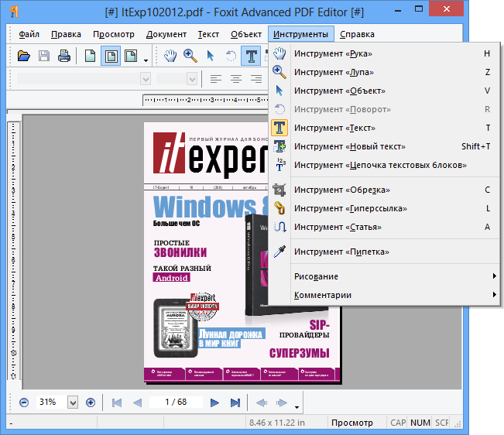Toggle the highlighted page layout button
The image size is (504, 435).
[111, 56]
